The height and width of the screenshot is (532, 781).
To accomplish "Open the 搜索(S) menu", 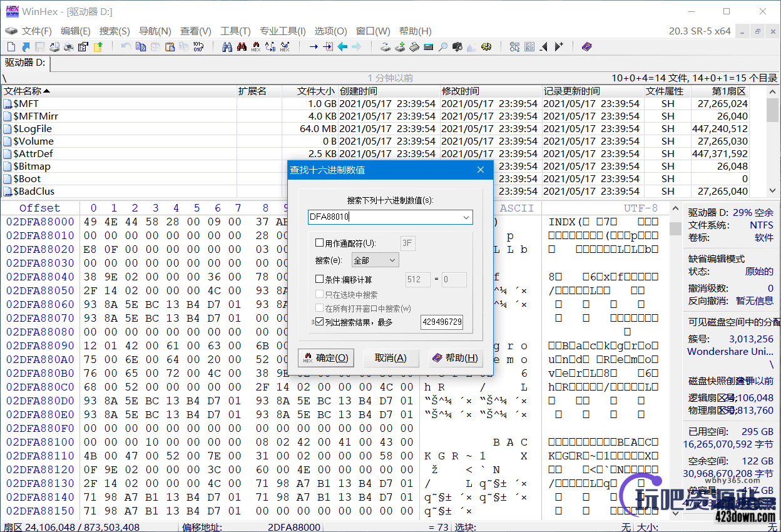I will point(115,31).
